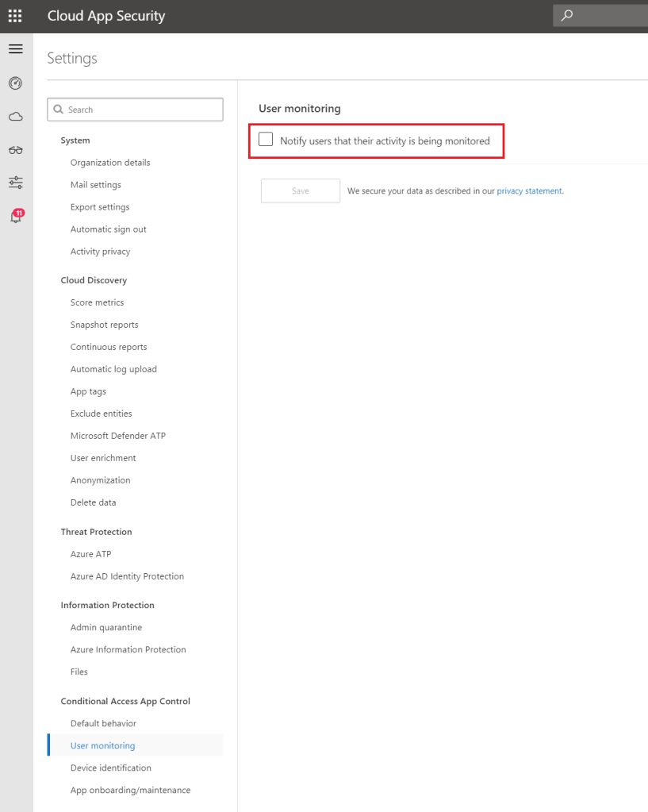Open the app launcher waffle icon
The image size is (648, 812).
[x=15, y=16]
